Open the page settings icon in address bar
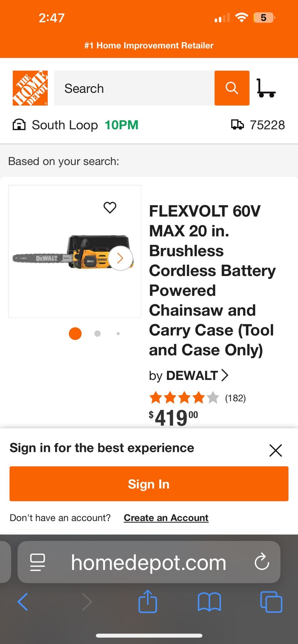The height and width of the screenshot is (644, 298). 38,562
